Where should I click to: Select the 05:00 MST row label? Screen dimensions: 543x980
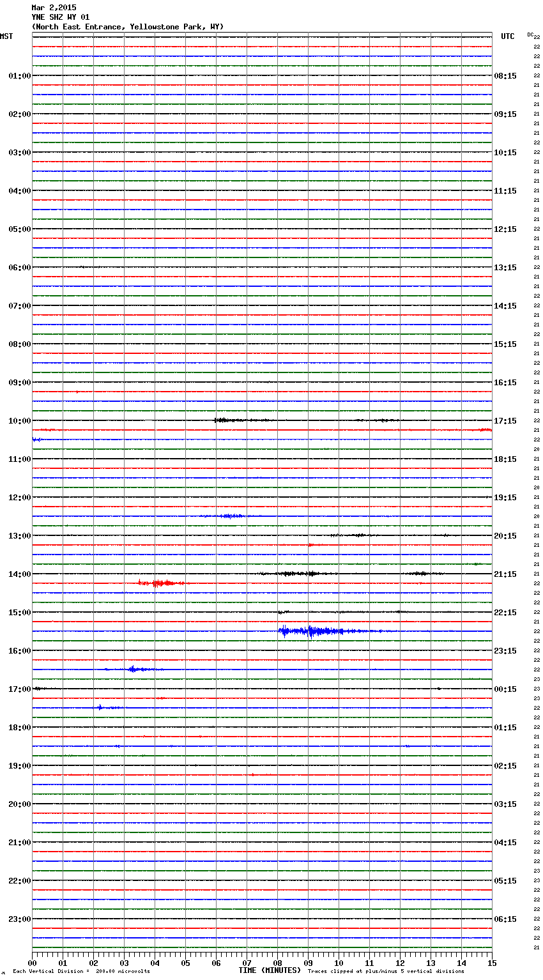pos(20,229)
